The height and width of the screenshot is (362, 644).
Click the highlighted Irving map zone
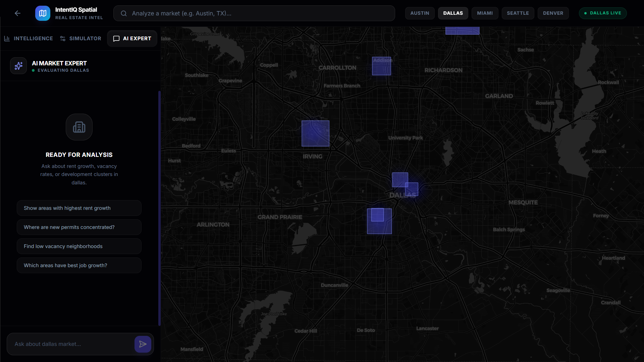(x=315, y=133)
